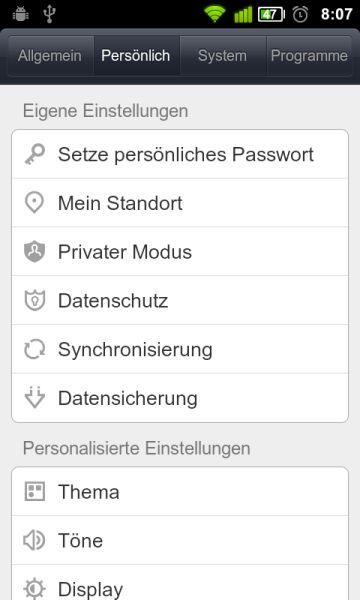
Task: Tap the Wi-Fi icon in status bar
Action: (214, 14)
